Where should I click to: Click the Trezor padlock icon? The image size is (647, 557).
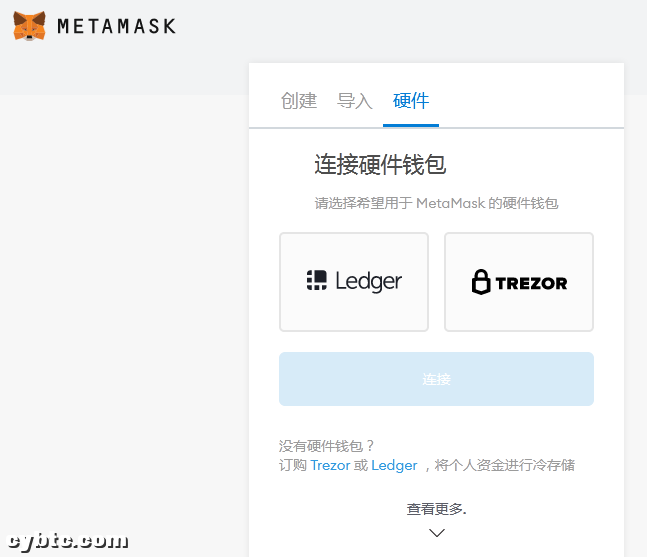pyautogui.click(x=481, y=282)
